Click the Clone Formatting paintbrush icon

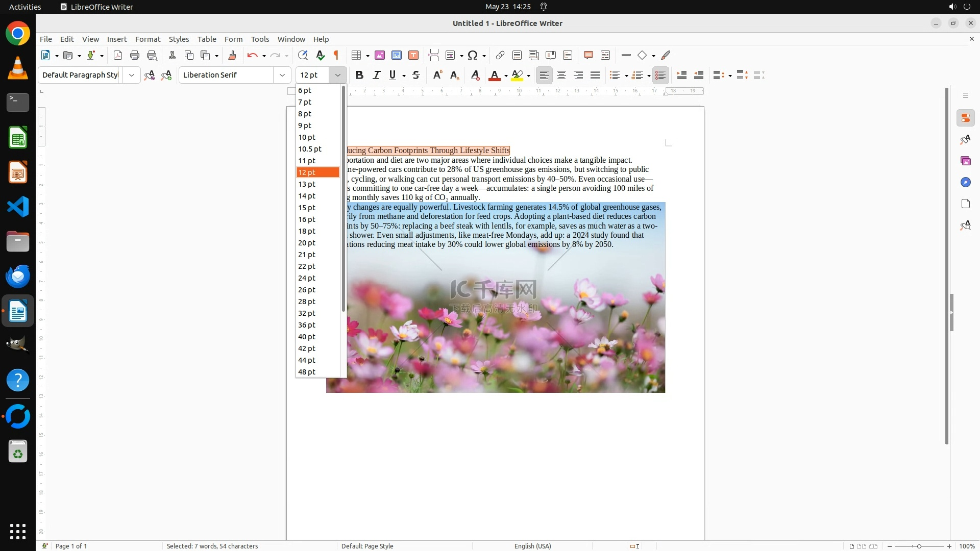click(x=232, y=55)
